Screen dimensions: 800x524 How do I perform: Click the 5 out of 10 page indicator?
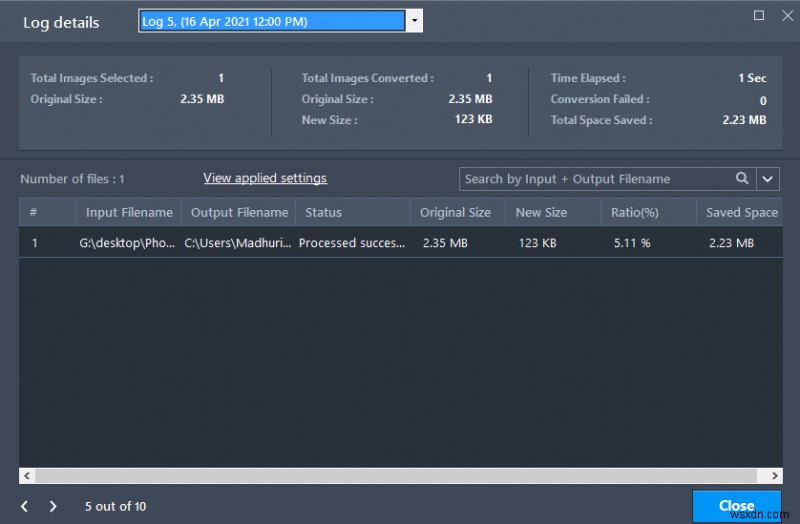pos(115,506)
